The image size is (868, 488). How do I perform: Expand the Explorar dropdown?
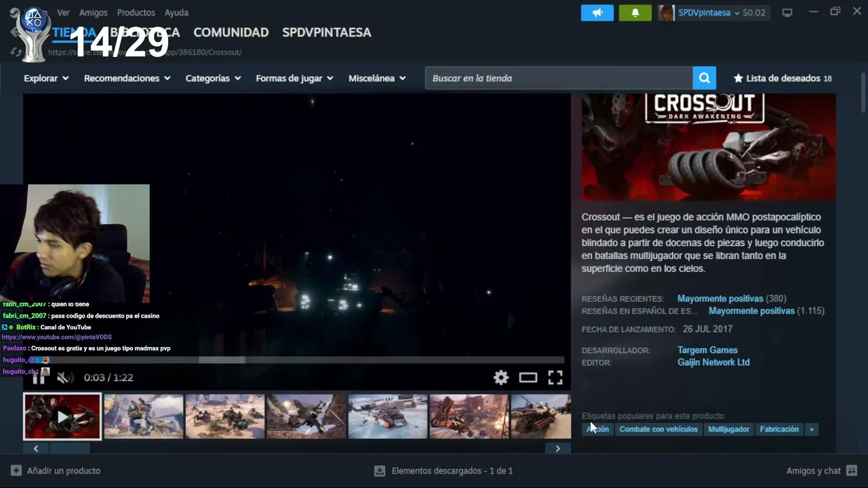[46, 78]
